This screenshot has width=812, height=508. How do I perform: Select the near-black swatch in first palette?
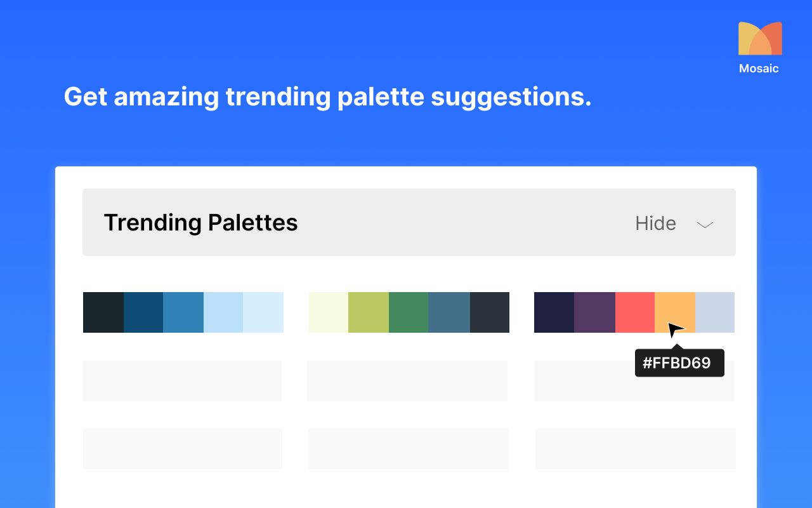tap(103, 312)
